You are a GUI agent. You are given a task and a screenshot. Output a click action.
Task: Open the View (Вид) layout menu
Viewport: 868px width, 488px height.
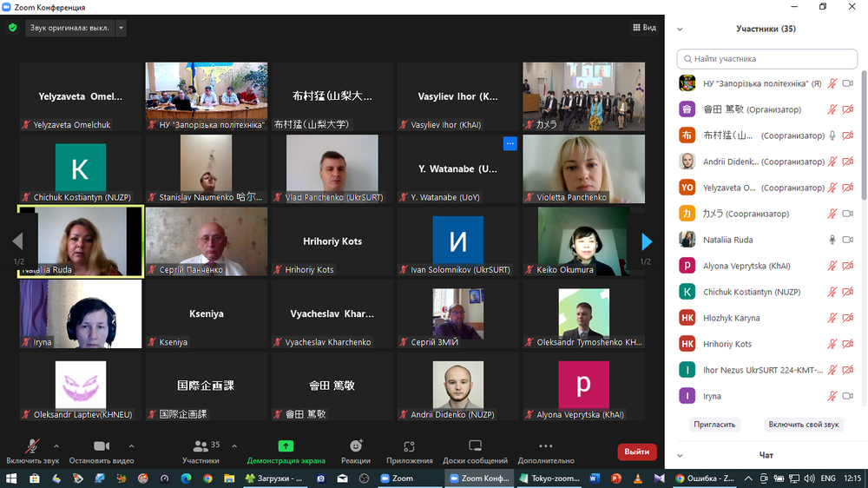(644, 28)
